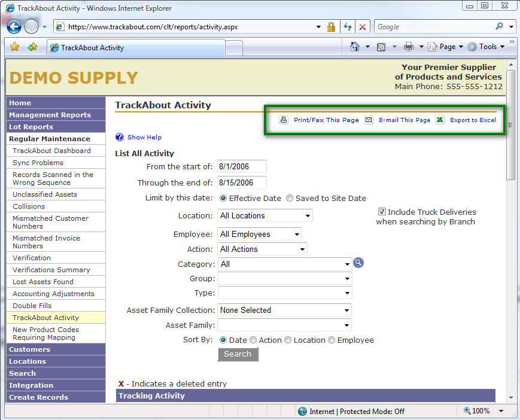Viewport: 520px width, 420px height.
Task: Sort by Date radio button
Action: (x=223, y=340)
